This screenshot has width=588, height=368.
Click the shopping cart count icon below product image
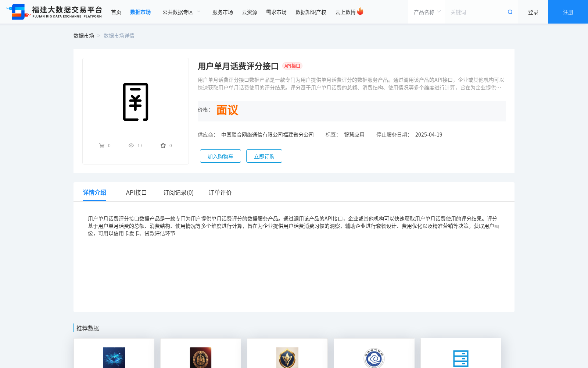pos(102,145)
